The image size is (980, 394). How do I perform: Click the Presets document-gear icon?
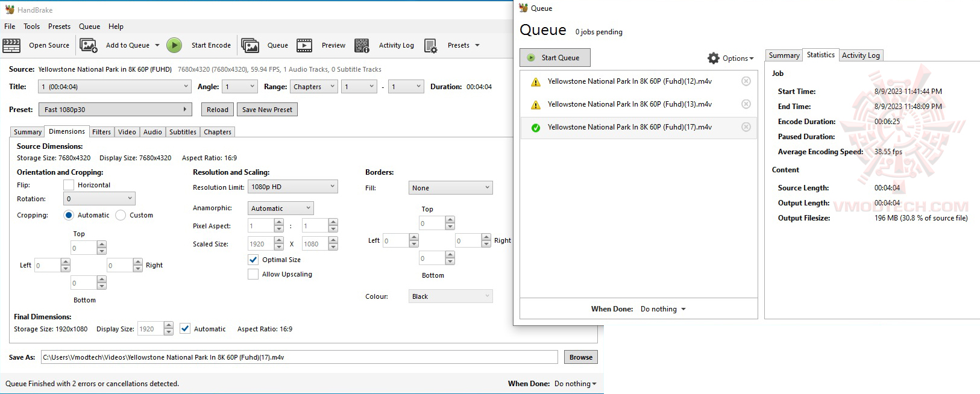click(x=430, y=46)
